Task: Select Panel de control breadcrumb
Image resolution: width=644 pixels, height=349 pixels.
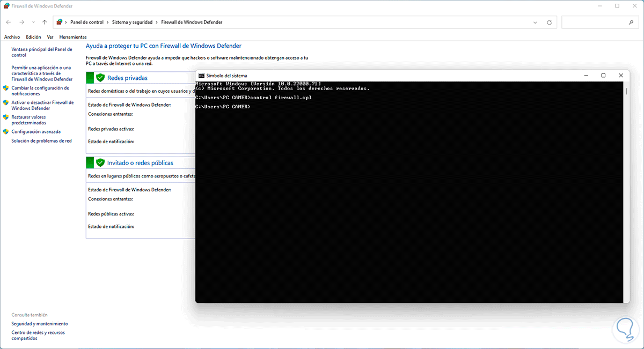Action: (x=87, y=23)
